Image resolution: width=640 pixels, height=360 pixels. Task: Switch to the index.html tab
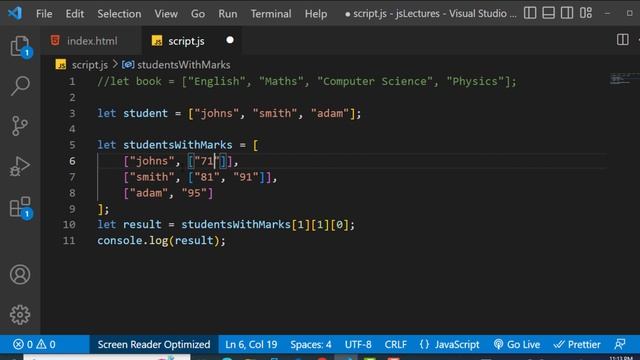(91, 41)
